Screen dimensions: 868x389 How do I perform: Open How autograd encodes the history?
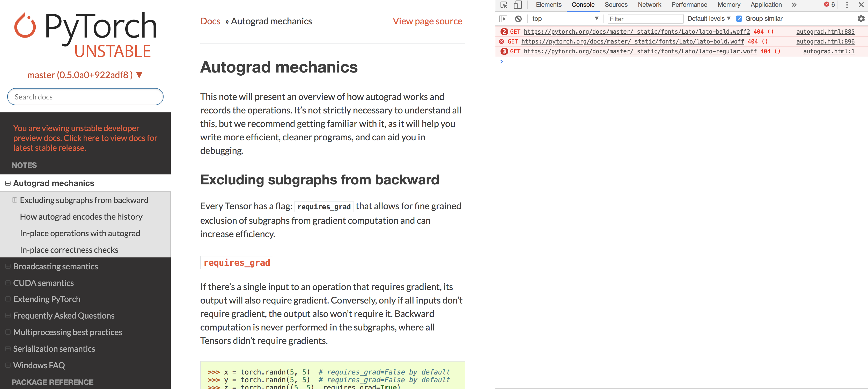[x=81, y=217]
